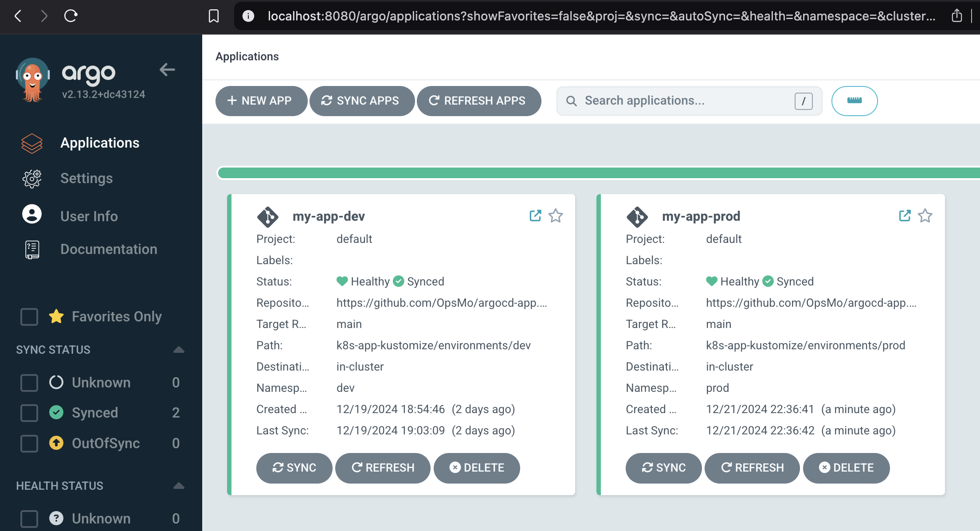This screenshot has height=531, width=980.
Task: Click the OutOfSync yellow arrow icon
Action: click(x=56, y=443)
